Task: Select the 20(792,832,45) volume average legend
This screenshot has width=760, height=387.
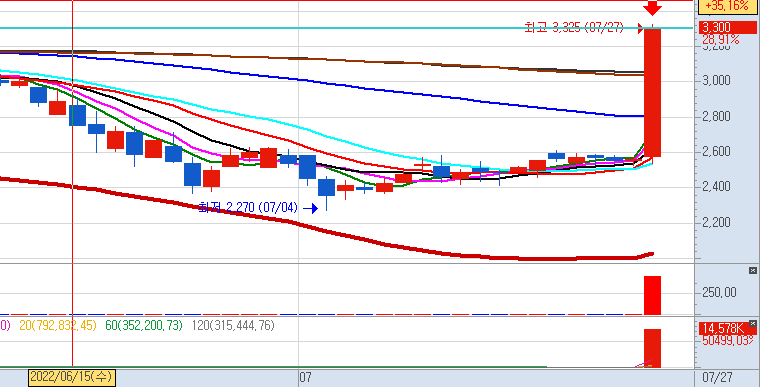Action: point(58,325)
